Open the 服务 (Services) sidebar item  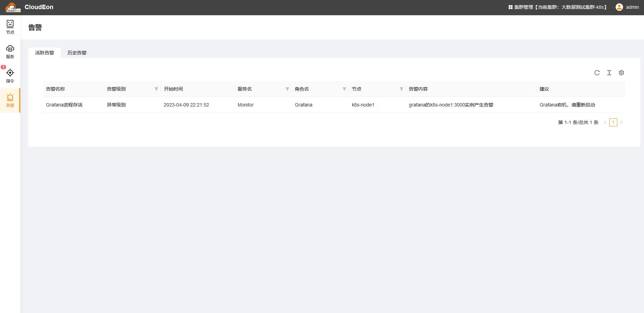click(x=10, y=52)
